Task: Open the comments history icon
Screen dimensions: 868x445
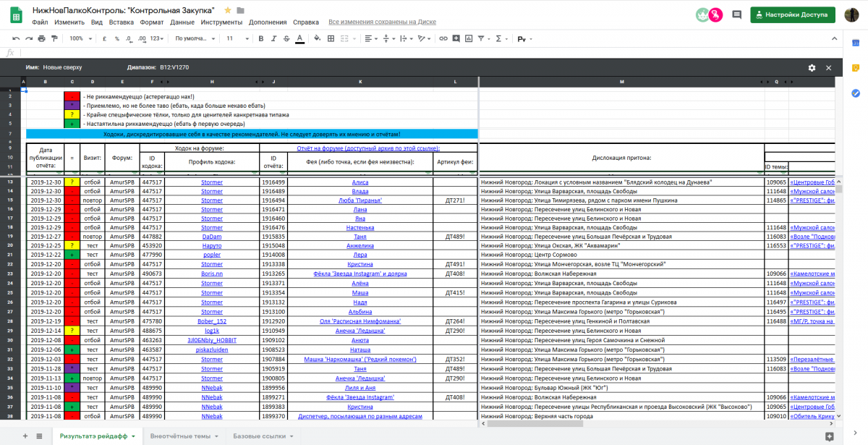Action: click(736, 14)
